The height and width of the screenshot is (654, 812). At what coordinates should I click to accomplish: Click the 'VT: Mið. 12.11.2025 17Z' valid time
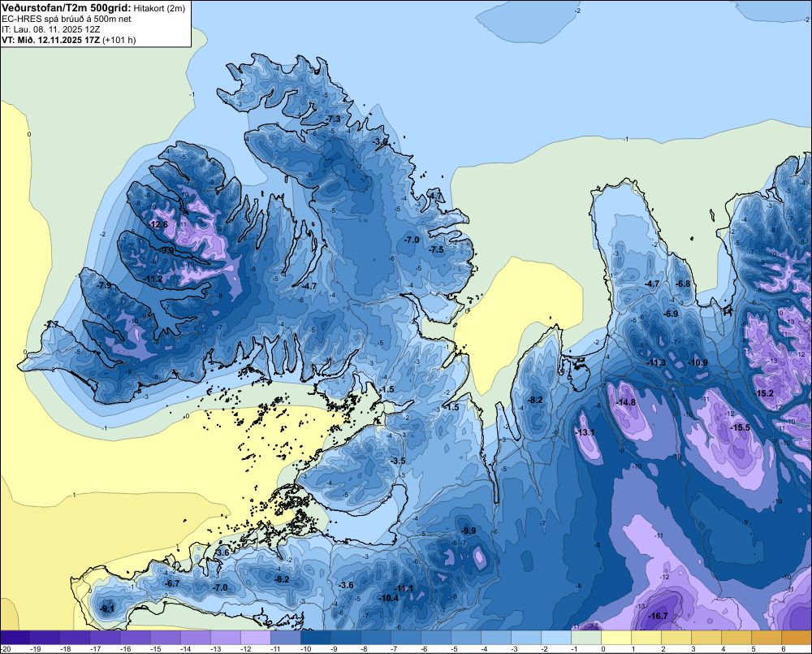click(x=50, y=40)
